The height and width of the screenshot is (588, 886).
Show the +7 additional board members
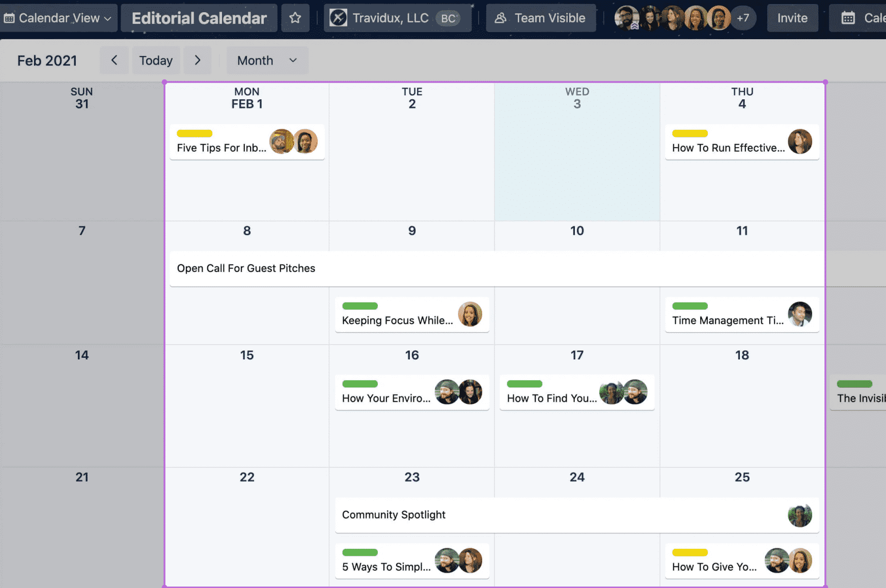tap(743, 18)
